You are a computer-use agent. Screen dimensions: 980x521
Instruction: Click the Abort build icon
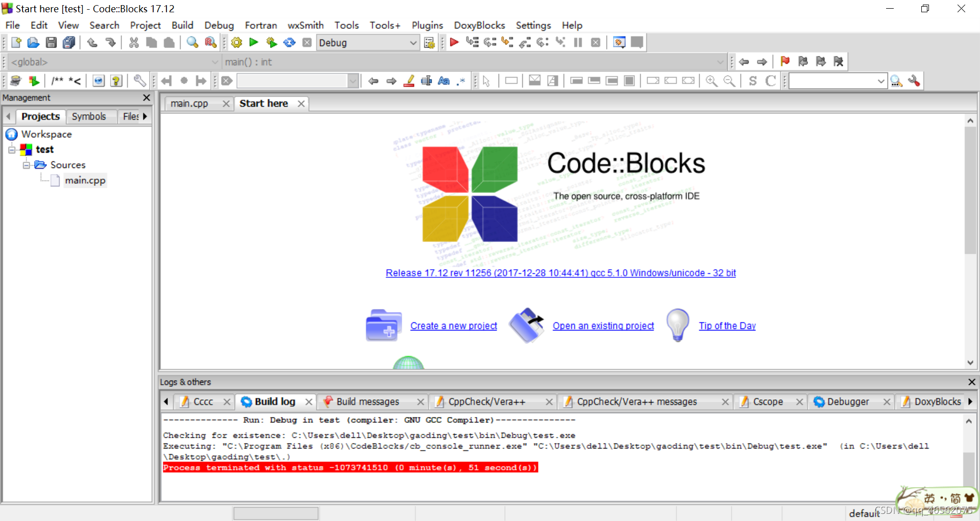(307, 42)
